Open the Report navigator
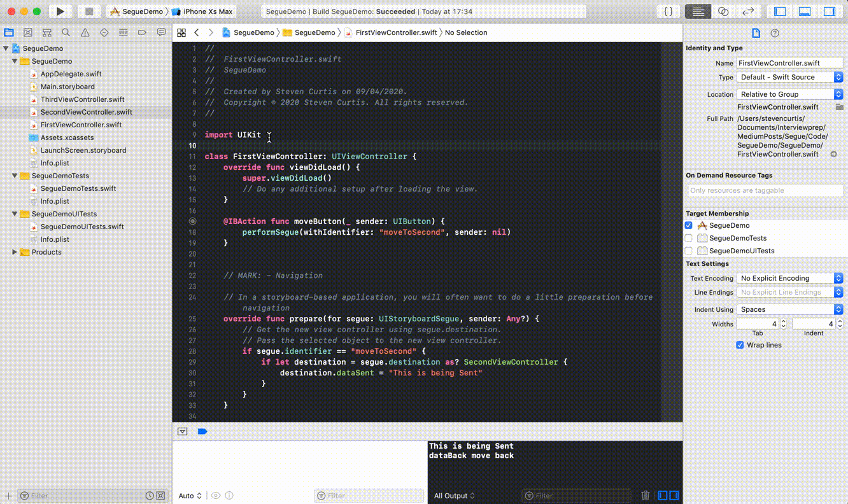 pyautogui.click(x=162, y=32)
